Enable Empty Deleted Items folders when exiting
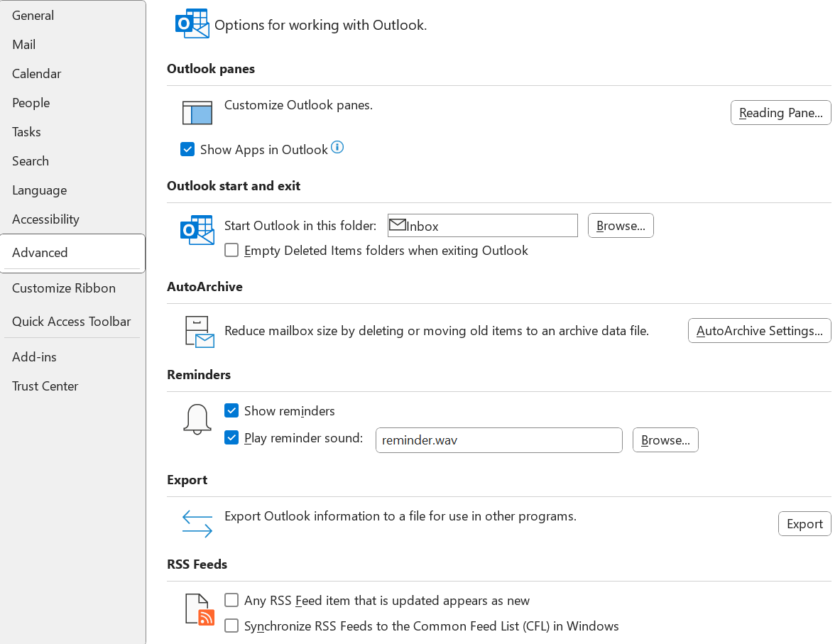 [x=231, y=250]
